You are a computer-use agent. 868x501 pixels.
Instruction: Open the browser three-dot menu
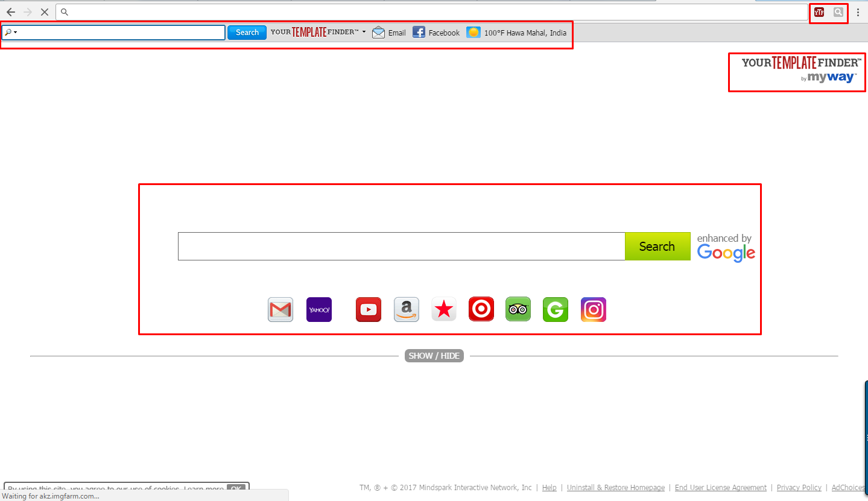pos(858,12)
